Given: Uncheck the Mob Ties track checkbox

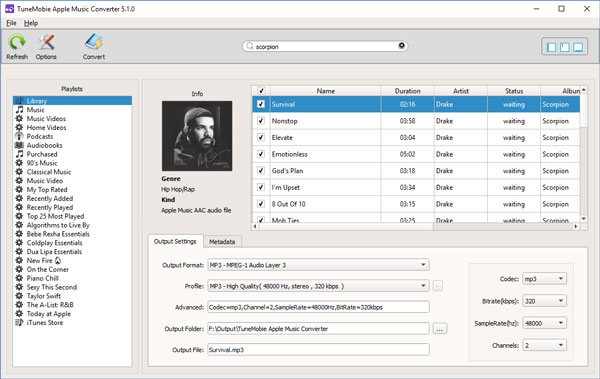Looking at the screenshot, I should tap(261, 220).
